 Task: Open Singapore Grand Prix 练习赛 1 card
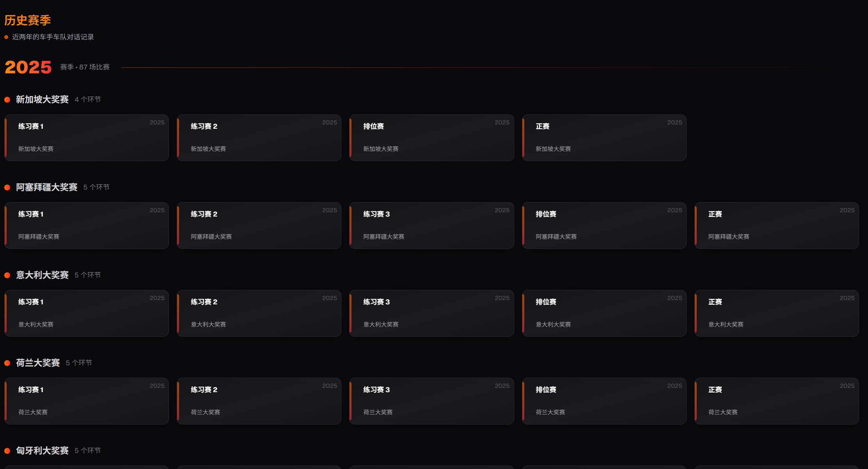coord(87,138)
